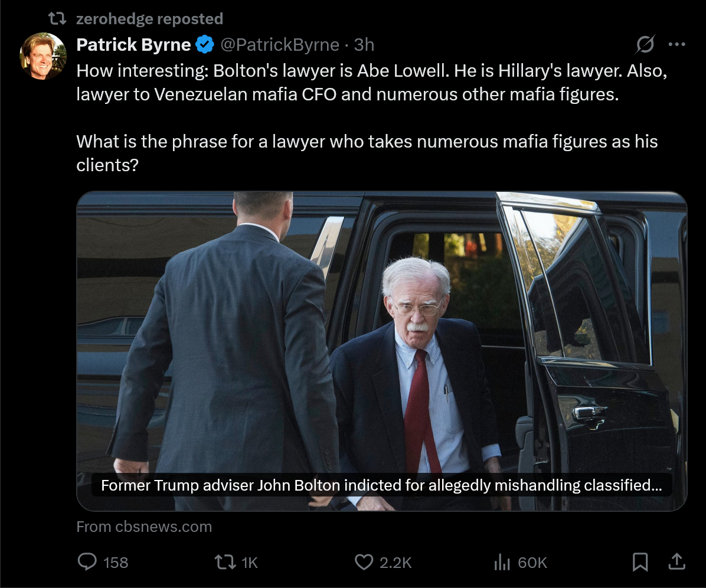
Task: Click the tweet text about Abe Lowell
Action: [372, 83]
